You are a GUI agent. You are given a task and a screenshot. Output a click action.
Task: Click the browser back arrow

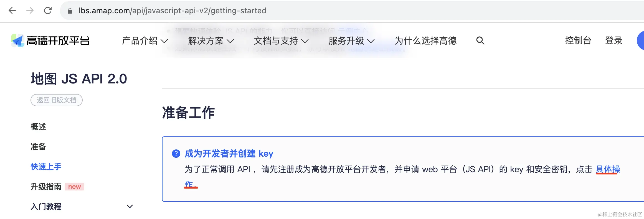coord(12,11)
